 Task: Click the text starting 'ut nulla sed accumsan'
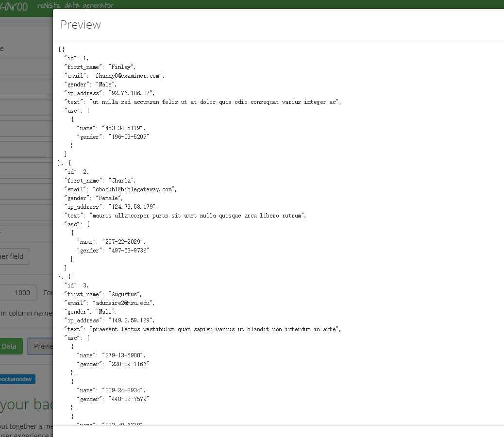click(x=215, y=102)
